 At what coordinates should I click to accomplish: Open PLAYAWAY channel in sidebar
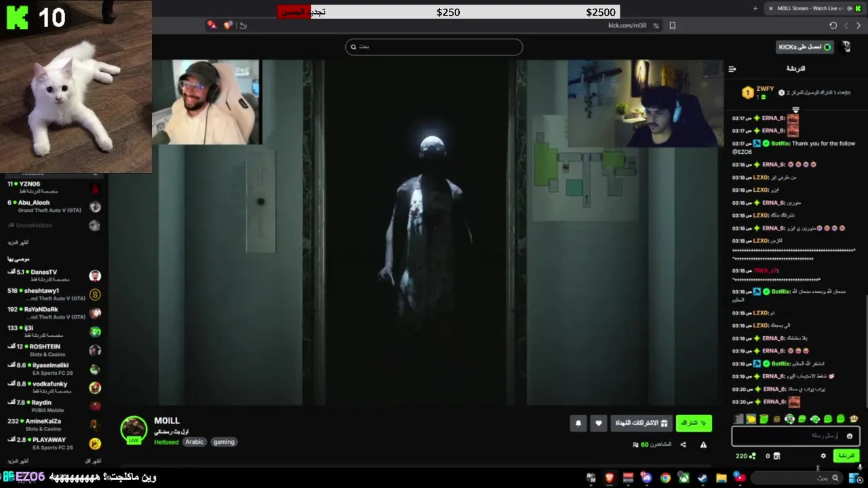(x=54, y=443)
